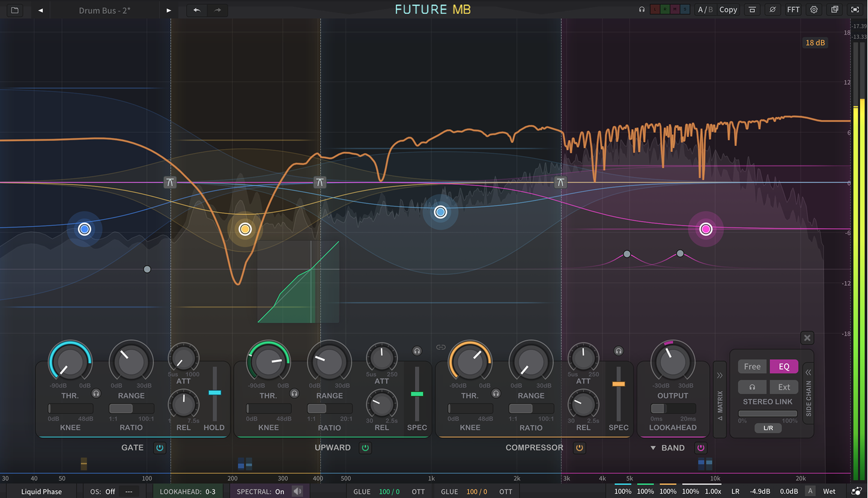
Task: Select the magenta high band node
Action: pyautogui.click(x=705, y=229)
